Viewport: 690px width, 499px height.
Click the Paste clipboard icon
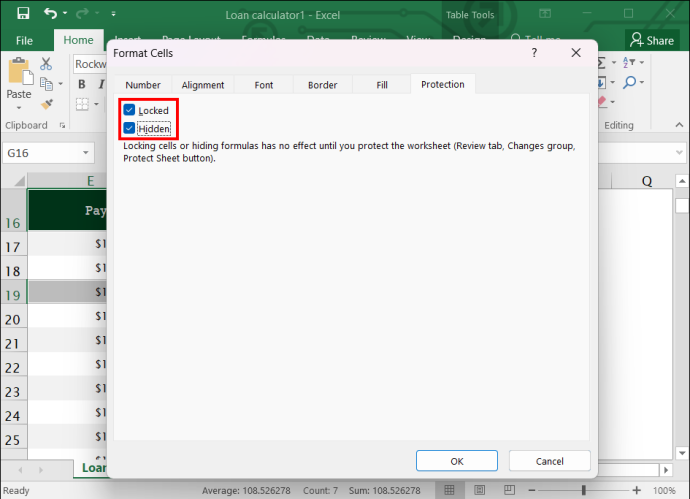pos(20,71)
